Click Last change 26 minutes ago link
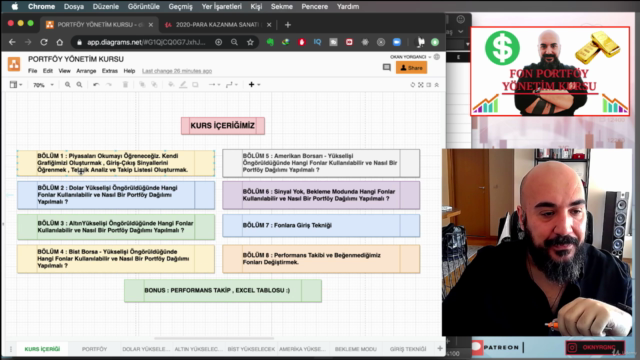Screen dimensions: 640x360 [177, 71]
